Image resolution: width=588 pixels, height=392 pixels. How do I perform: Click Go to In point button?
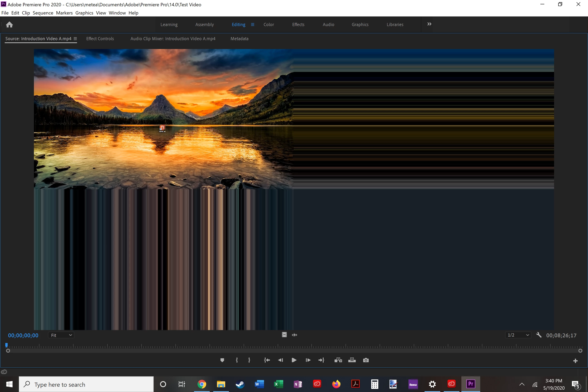267,360
